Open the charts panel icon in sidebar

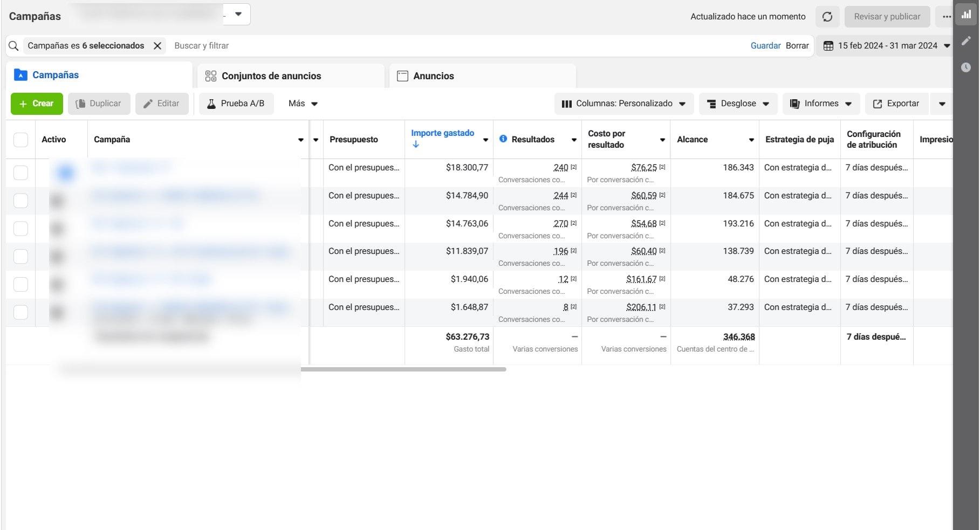(x=966, y=15)
